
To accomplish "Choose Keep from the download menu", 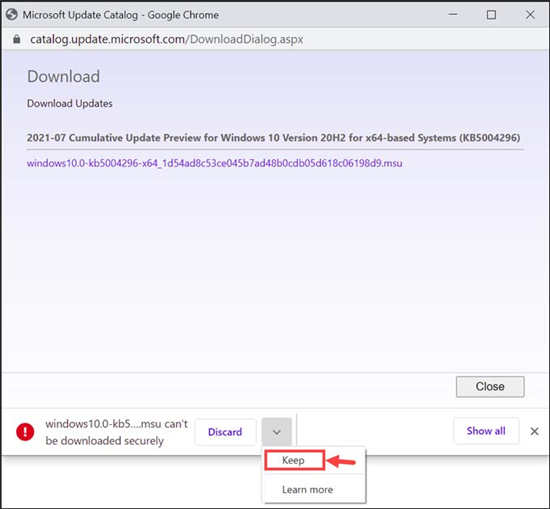I will coord(294,460).
